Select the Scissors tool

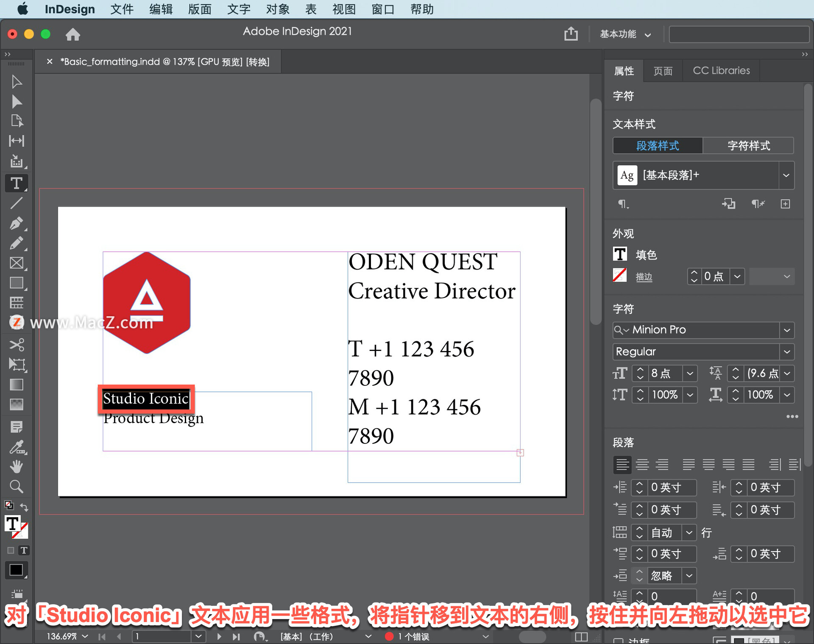pos(17,345)
